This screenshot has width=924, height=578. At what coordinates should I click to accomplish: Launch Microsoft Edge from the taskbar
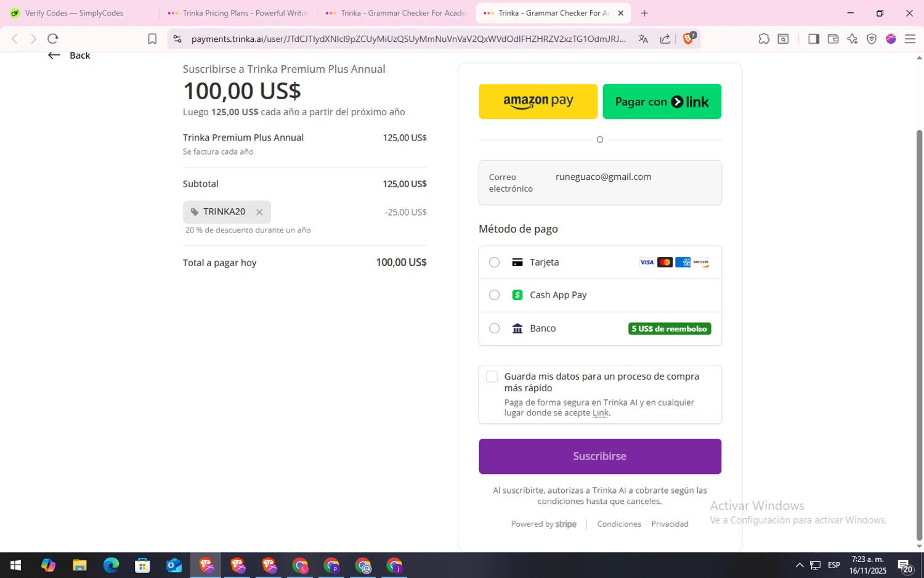pos(111,565)
